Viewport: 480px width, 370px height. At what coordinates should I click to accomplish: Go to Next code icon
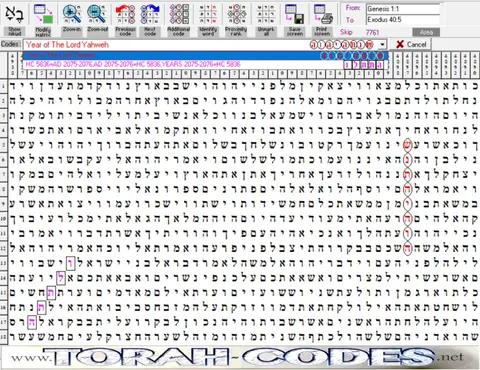pyautogui.click(x=150, y=14)
